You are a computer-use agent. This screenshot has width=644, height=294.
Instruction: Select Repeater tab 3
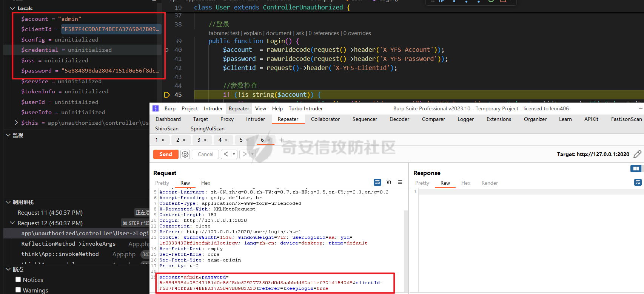[199, 140]
